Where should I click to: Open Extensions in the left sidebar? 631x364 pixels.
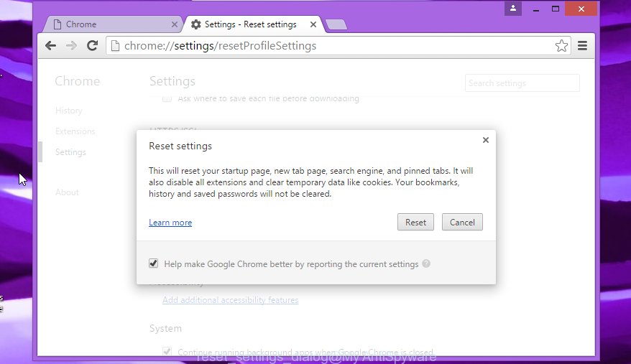click(75, 131)
